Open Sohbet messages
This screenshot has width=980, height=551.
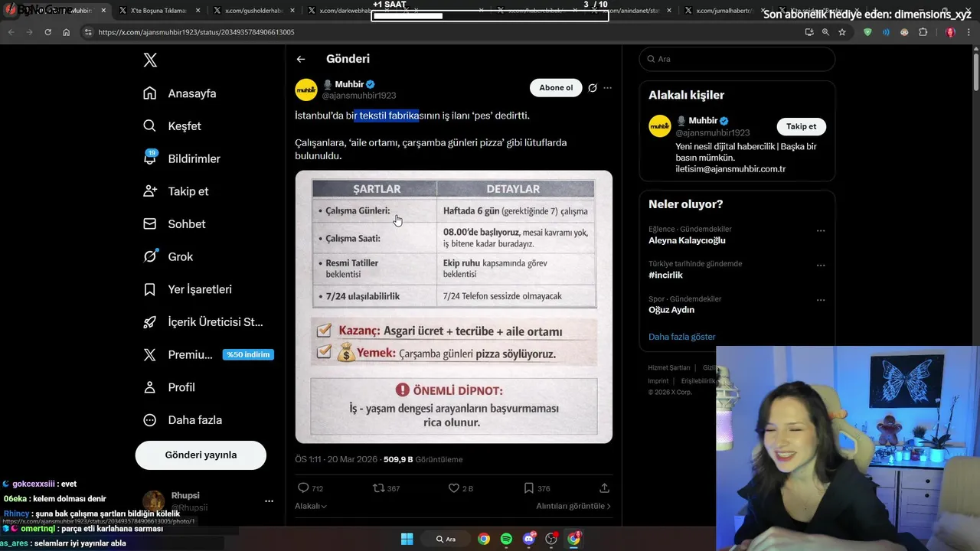[174, 223]
